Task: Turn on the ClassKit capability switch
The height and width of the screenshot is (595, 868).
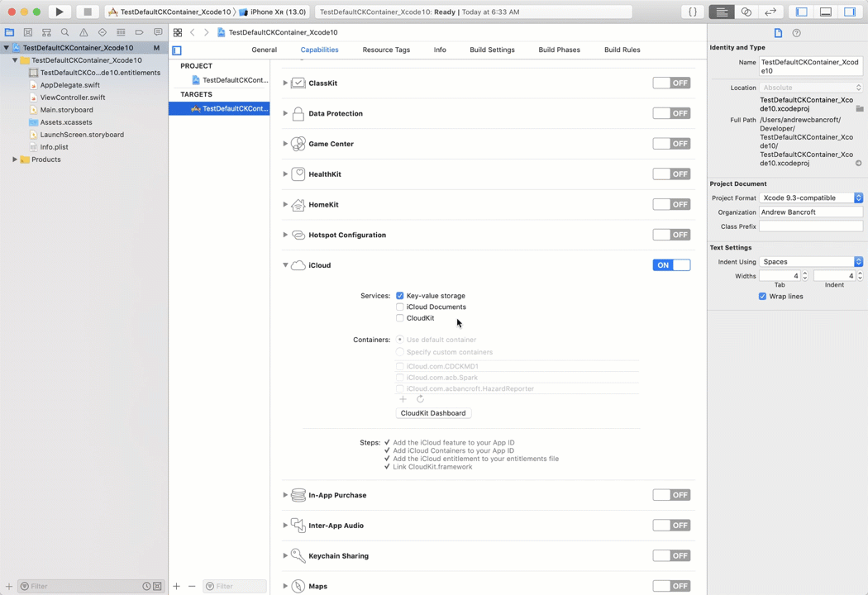Action: click(671, 83)
